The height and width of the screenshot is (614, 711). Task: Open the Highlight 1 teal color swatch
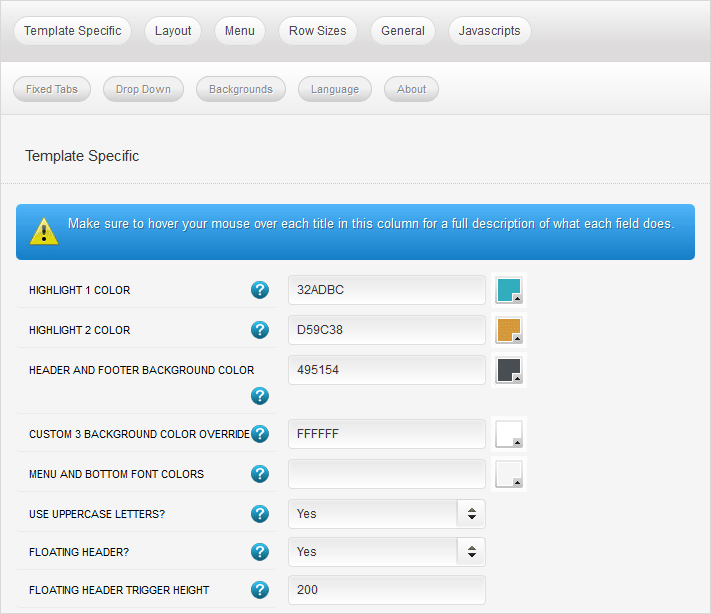point(509,290)
